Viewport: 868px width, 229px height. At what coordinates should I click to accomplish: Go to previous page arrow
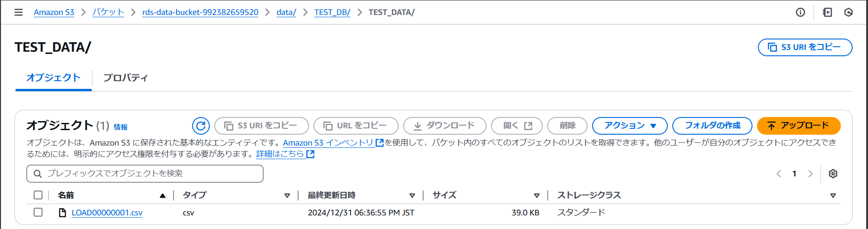click(x=779, y=174)
